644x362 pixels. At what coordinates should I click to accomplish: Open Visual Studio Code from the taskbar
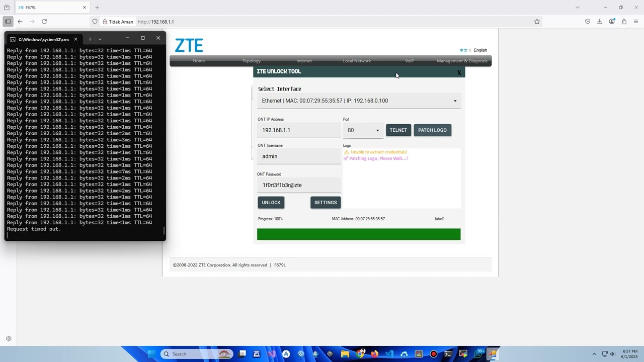pyautogui.click(x=389, y=354)
